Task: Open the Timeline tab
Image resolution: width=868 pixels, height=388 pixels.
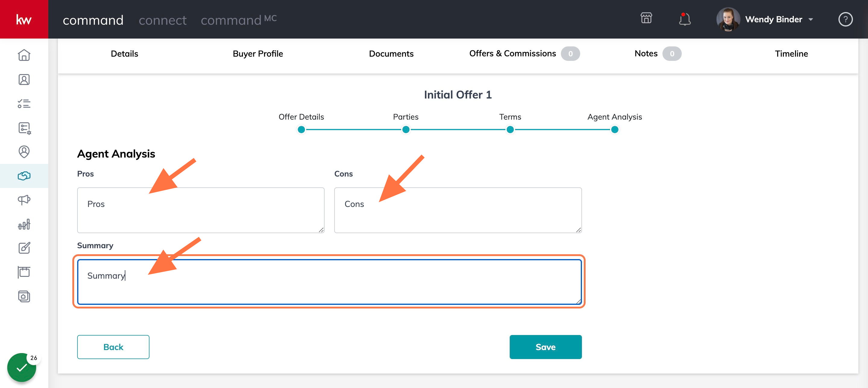Action: pyautogui.click(x=791, y=54)
